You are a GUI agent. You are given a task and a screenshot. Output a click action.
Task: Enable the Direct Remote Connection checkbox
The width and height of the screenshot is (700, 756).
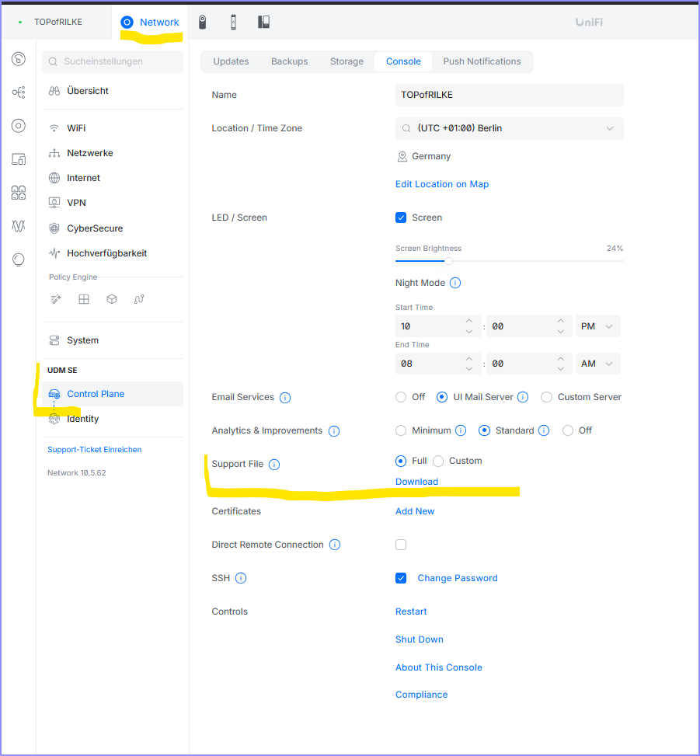401,545
